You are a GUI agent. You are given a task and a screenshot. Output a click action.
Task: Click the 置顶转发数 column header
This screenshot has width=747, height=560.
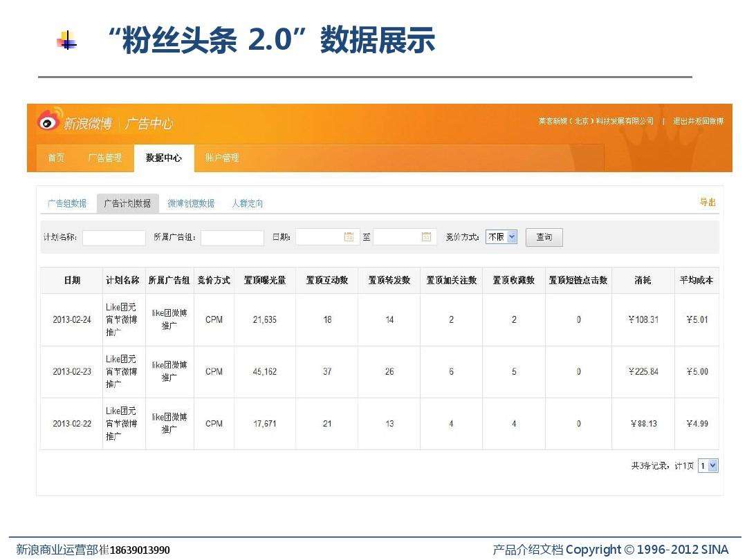(389, 280)
